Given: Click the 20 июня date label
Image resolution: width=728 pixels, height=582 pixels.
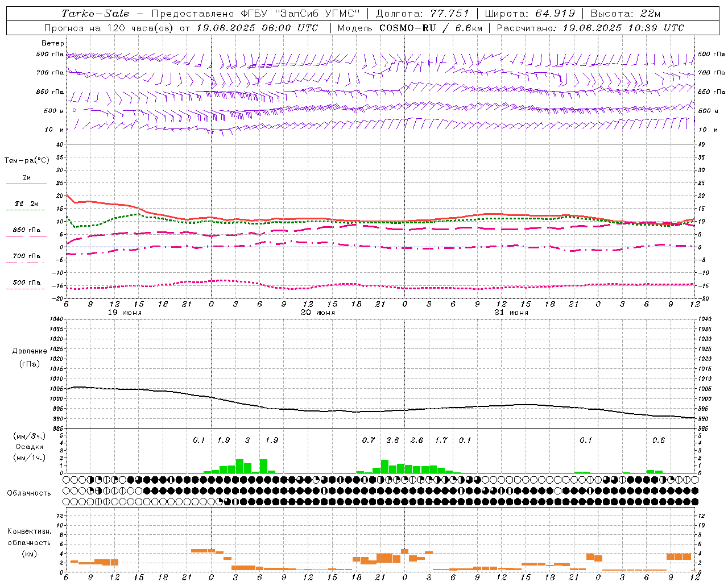Looking at the screenshot, I should pos(318,313).
